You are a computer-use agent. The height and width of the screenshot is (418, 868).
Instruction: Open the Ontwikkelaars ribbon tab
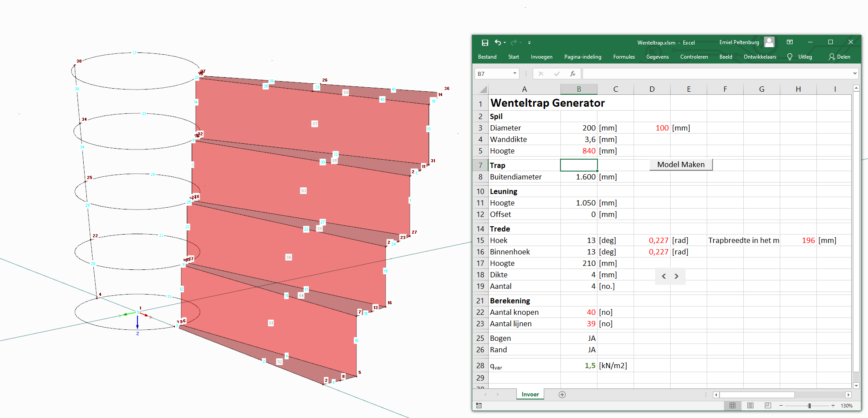[x=760, y=57]
